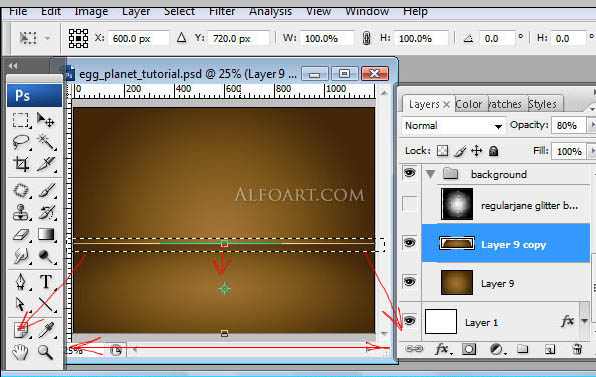Open the tool preset picker dropdown

48,38
